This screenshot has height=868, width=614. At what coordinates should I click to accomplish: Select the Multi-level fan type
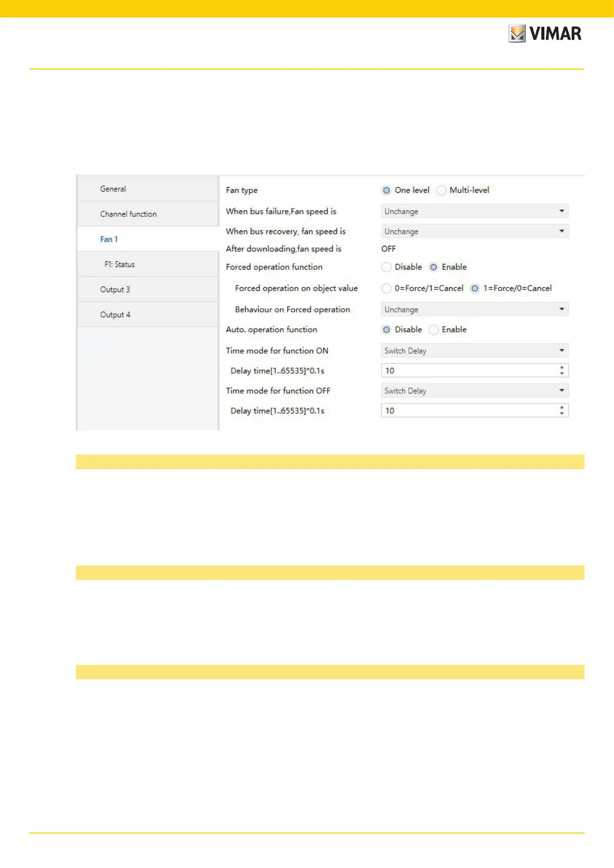pyautogui.click(x=441, y=190)
